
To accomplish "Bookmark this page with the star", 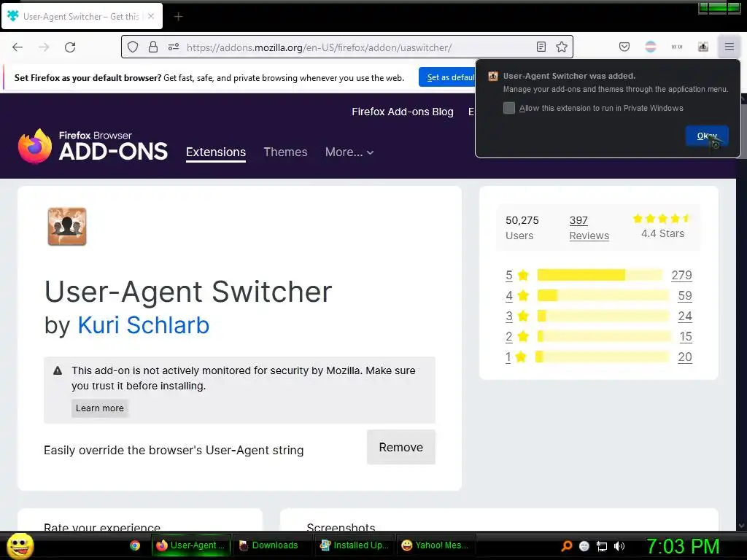I will [562, 47].
